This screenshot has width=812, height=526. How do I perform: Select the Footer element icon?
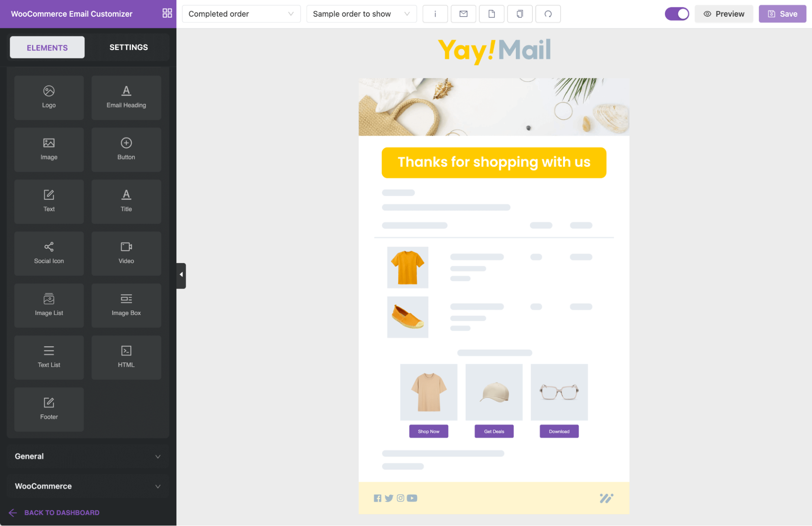[x=48, y=408]
